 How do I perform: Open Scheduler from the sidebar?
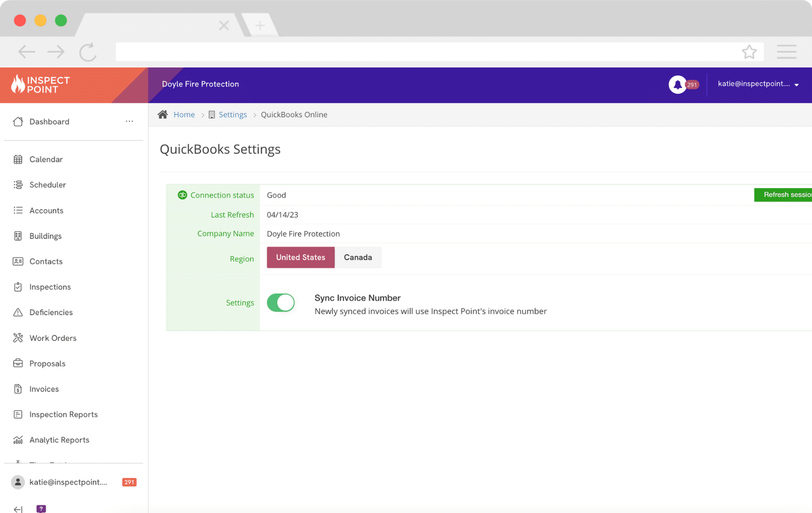48,185
